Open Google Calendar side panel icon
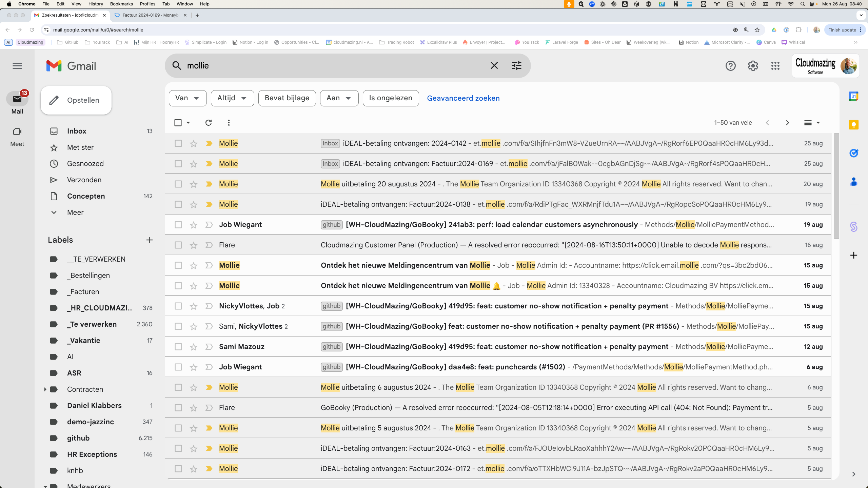The height and width of the screenshot is (488, 868). pyautogui.click(x=853, y=97)
